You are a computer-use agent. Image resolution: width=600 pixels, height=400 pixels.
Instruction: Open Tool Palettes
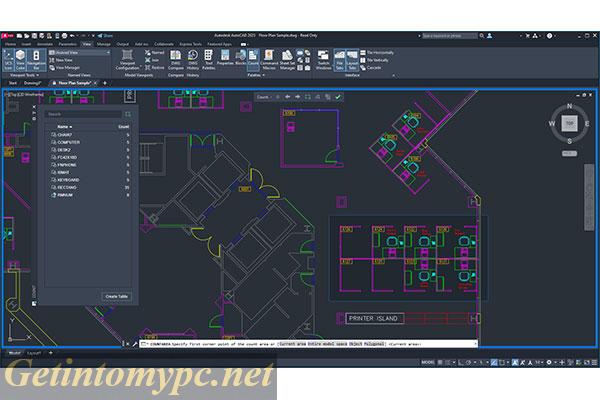coord(208,60)
